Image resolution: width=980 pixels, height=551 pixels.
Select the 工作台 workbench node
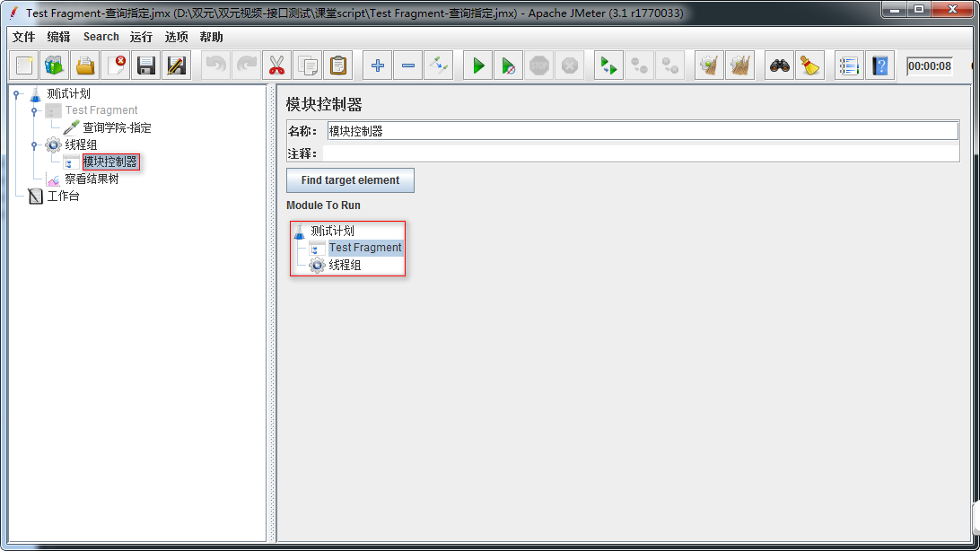pos(63,197)
